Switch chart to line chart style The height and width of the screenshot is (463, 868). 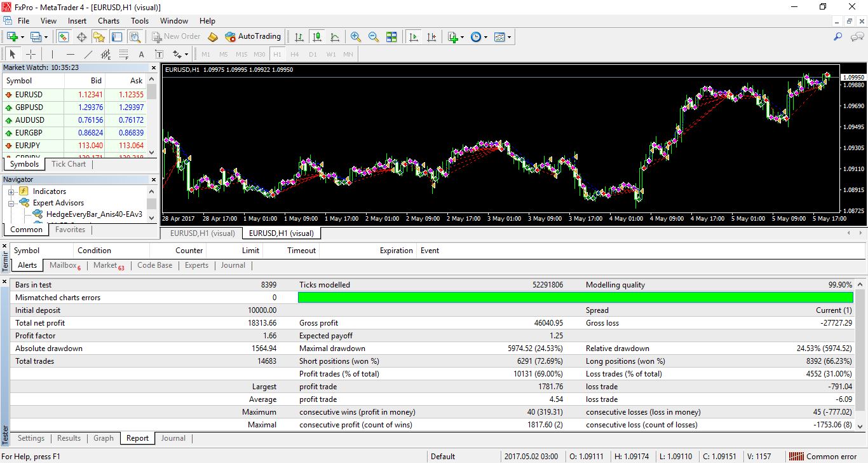335,37
